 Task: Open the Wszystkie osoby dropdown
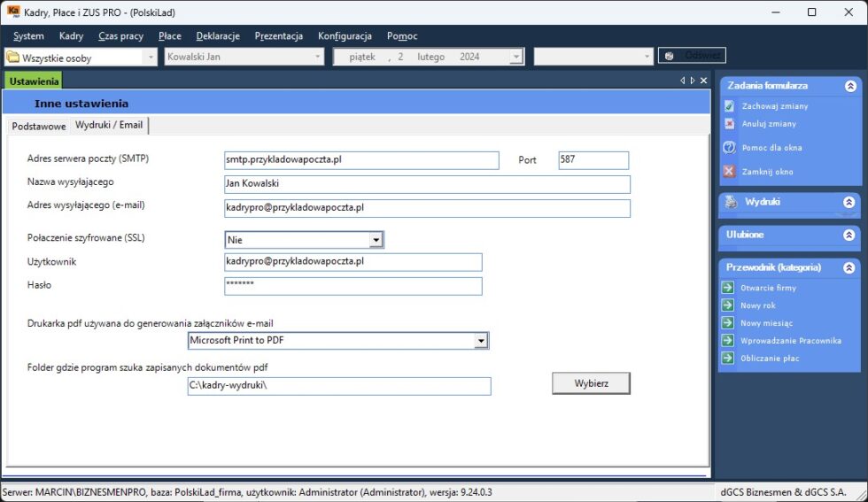(x=150, y=57)
